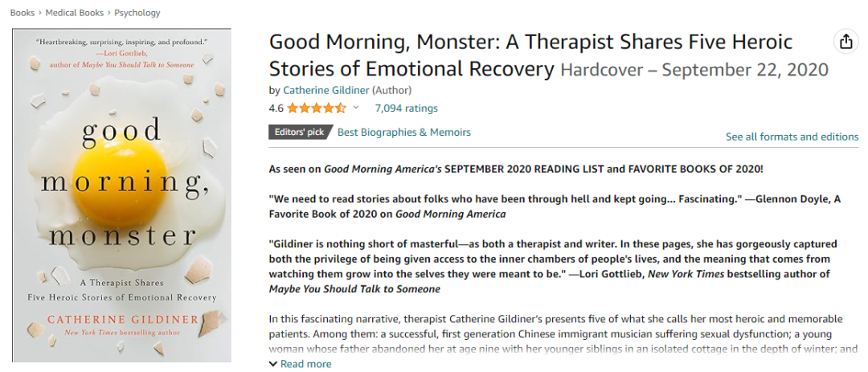Open the rating breakdown dropdown arrow
The image size is (868, 372).
click(356, 108)
